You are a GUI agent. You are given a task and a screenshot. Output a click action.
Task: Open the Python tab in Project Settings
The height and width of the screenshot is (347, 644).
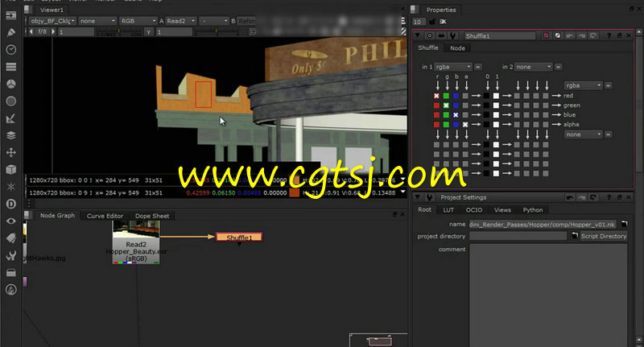(533, 210)
